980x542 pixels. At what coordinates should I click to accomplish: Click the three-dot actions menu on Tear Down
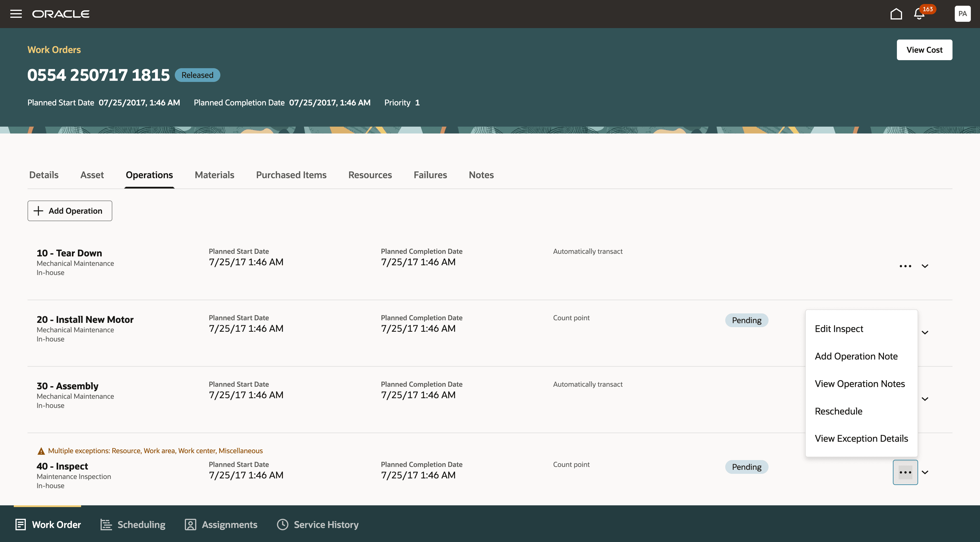click(905, 266)
